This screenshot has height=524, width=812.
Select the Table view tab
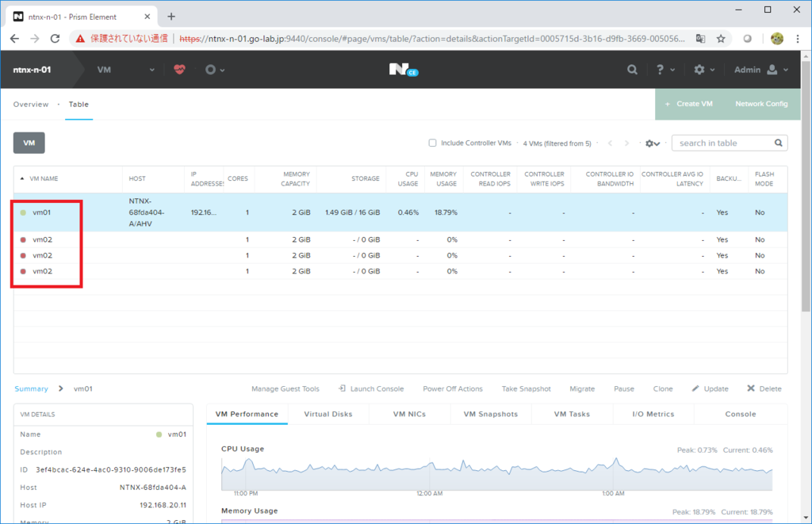[79, 104]
